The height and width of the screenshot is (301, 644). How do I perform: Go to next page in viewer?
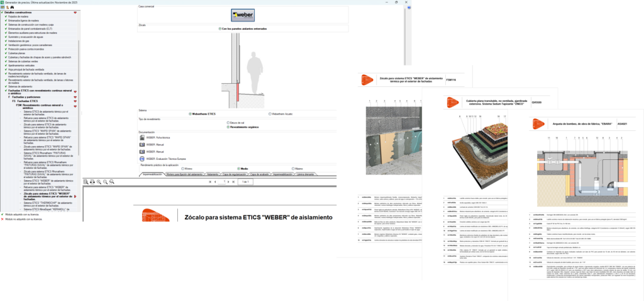click(x=229, y=181)
